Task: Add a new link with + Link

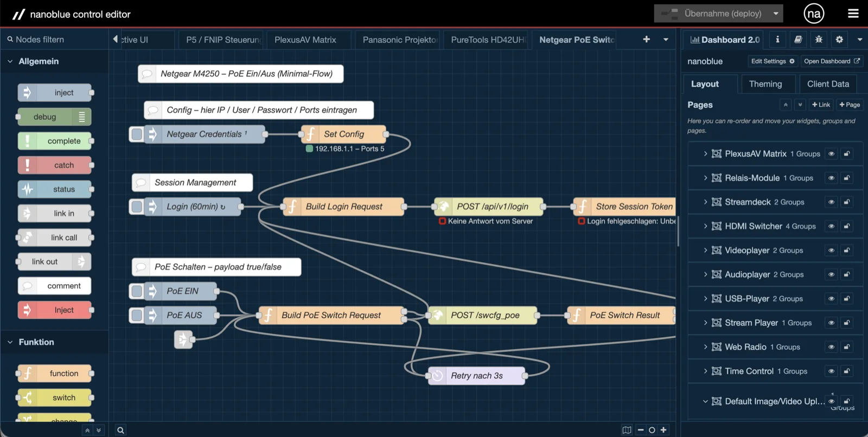Action: 821,105
